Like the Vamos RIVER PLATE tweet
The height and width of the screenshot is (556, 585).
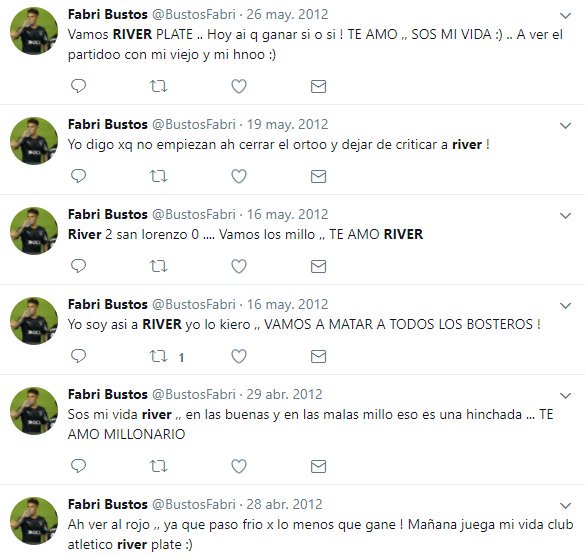tap(239, 86)
